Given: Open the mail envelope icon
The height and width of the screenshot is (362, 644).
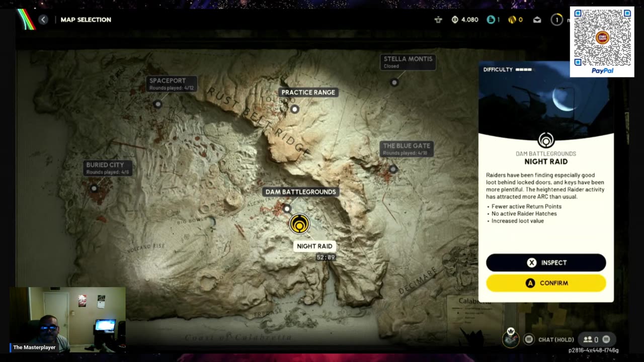Looking at the screenshot, I should tap(537, 20).
